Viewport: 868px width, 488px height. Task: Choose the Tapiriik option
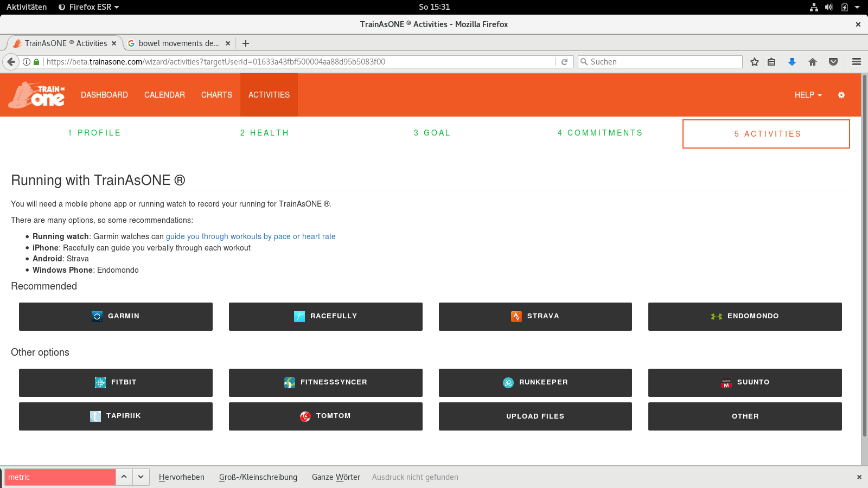(x=116, y=416)
